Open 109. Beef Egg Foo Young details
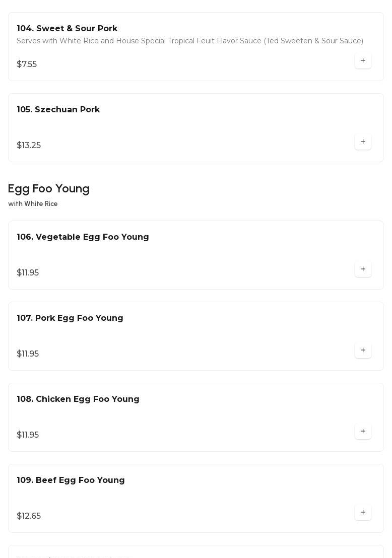The width and height of the screenshot is (392, 558). click(71, 480)
